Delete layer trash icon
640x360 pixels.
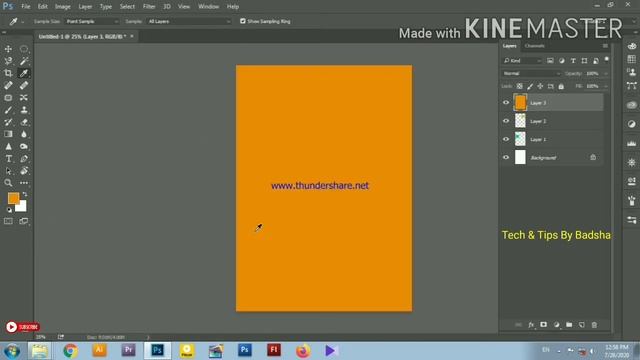[594, 325]
